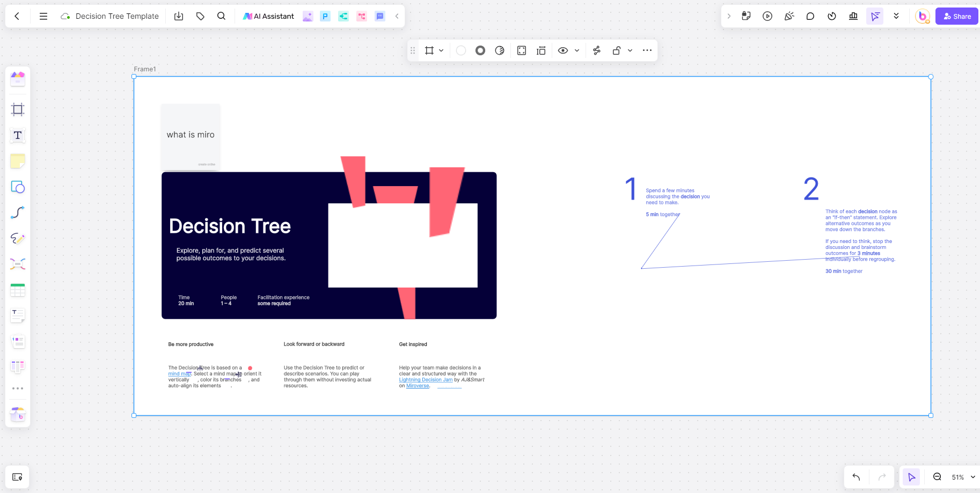The height and width of the screenshot is (493, 980).
Task: Collapse the collaboration toolbar with right chevron
Action: tap(729, 16)
